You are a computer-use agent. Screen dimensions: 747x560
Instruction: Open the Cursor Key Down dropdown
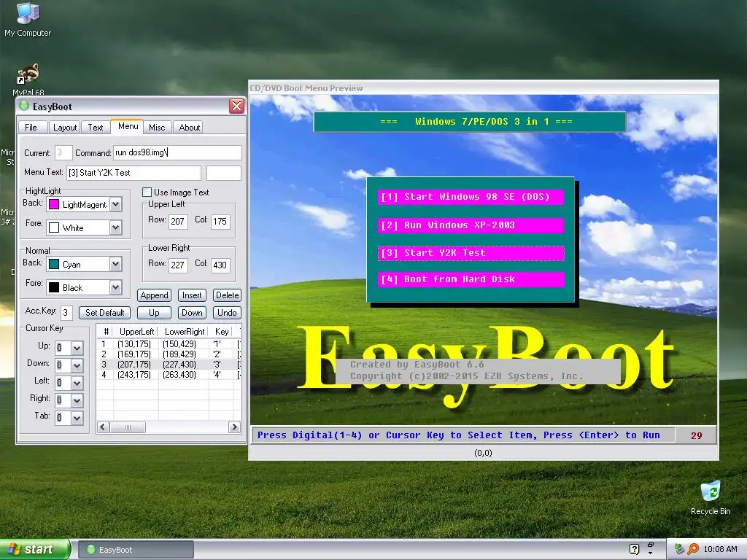tap(77, 365)
